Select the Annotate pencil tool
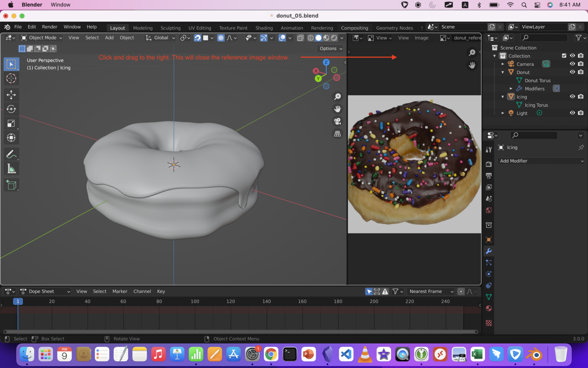 pos(11,154)
